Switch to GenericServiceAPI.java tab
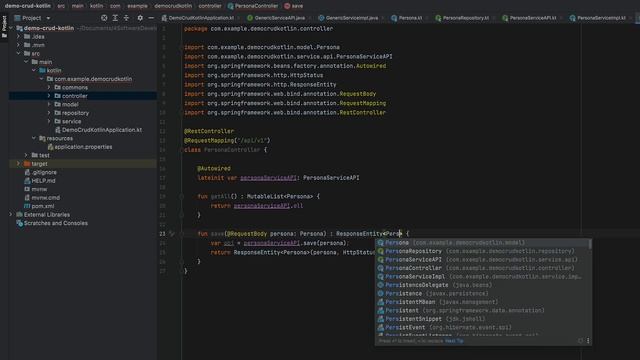 (276, 18)
